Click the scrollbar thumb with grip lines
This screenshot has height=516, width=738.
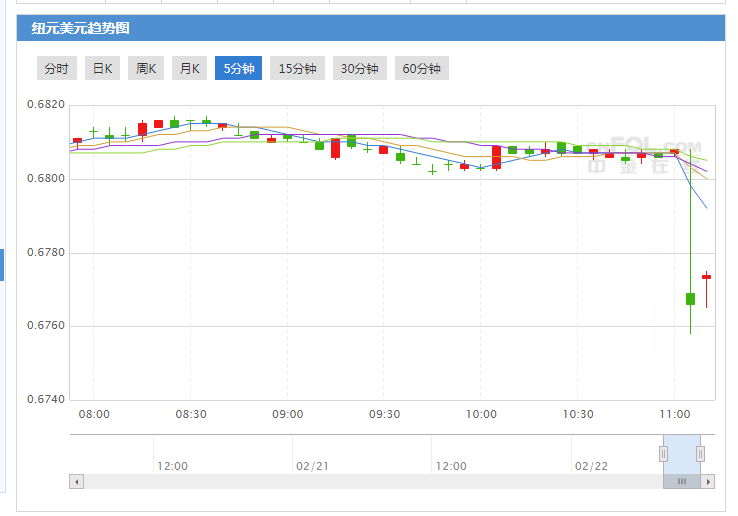click(682, 482)
